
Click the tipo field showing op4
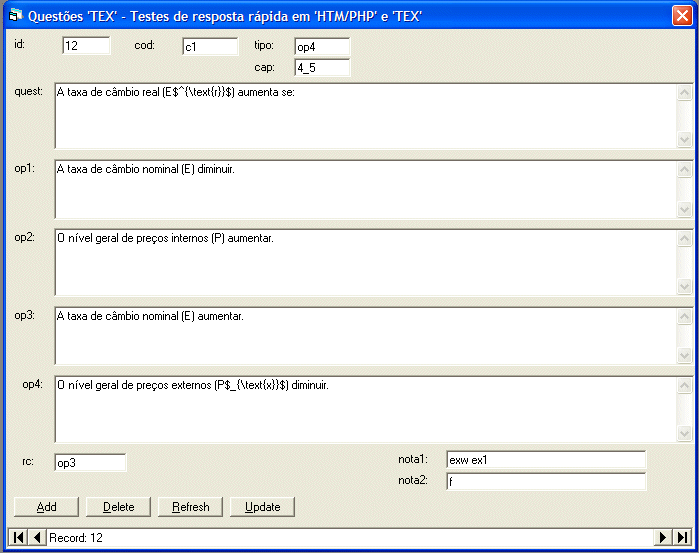pos(321,46)
